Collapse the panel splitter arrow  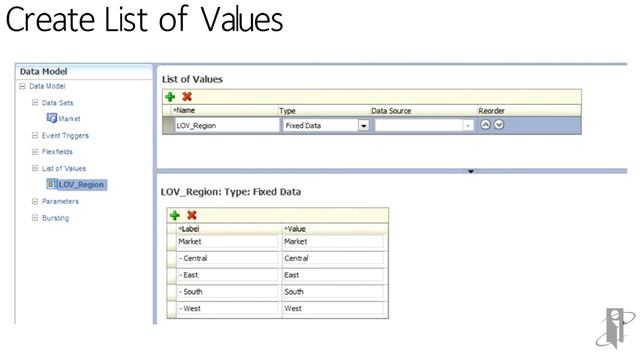tap(471, 171)
